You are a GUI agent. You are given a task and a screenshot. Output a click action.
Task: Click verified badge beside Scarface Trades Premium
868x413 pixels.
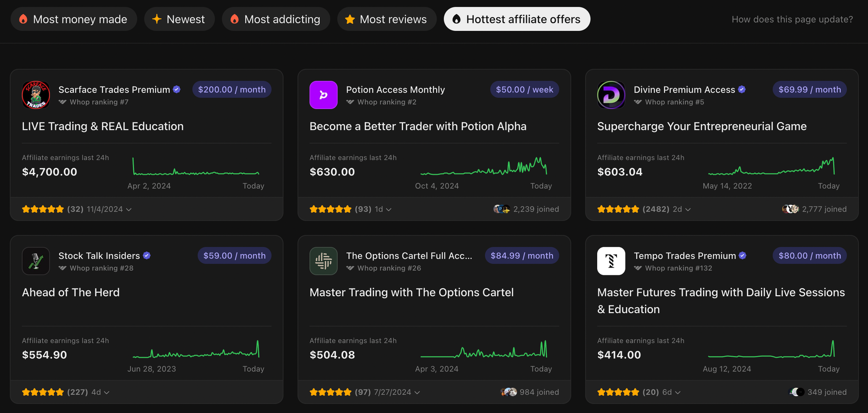[x=177, y=89]
